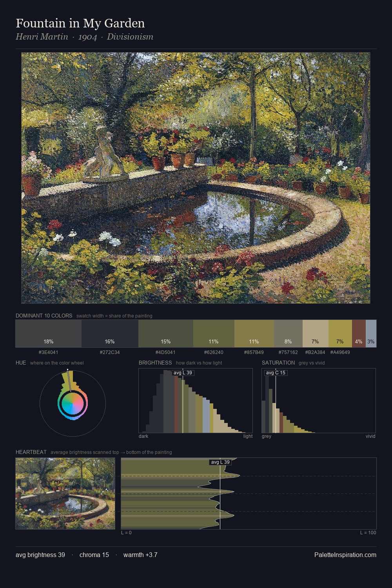Viewport: 392px width, 588px height.
Task: Click the "#4D5041" hex code label
Action: click(165, 352)
